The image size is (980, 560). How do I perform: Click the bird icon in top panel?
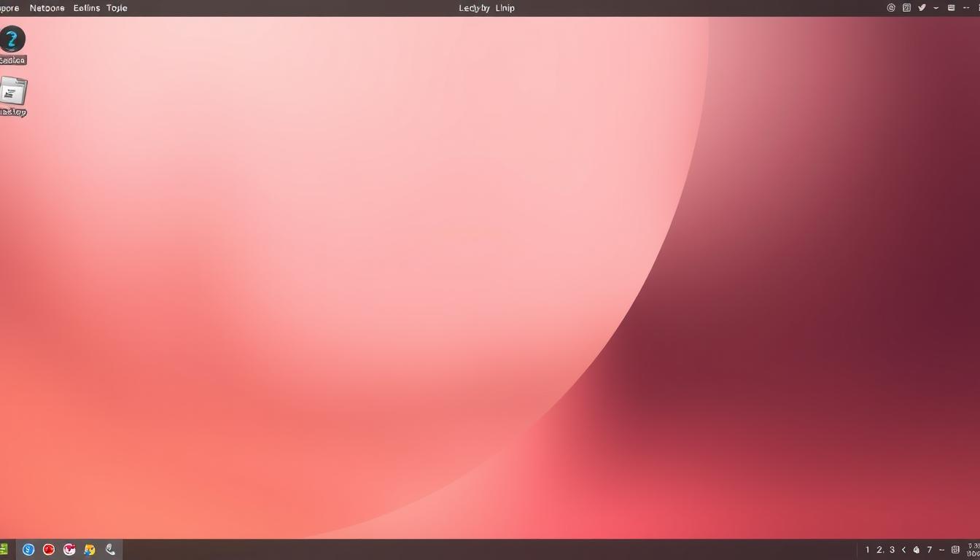(x=922, y=8)
